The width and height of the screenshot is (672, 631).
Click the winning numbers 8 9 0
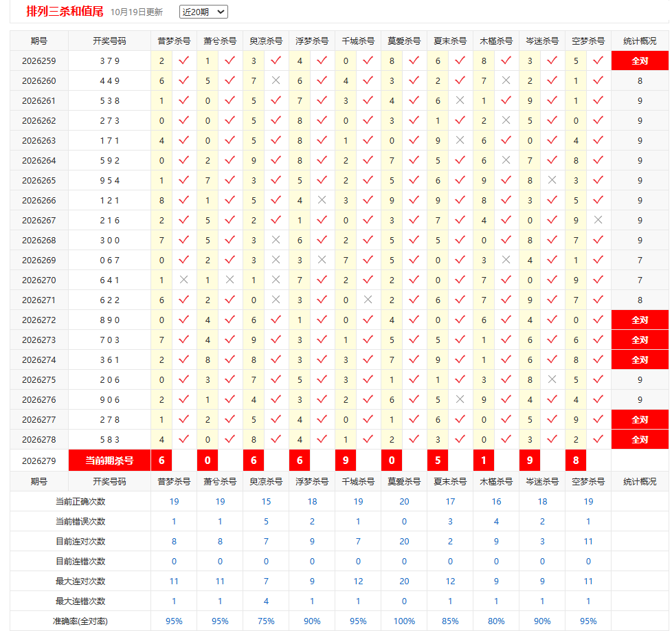tap(110, 320)
